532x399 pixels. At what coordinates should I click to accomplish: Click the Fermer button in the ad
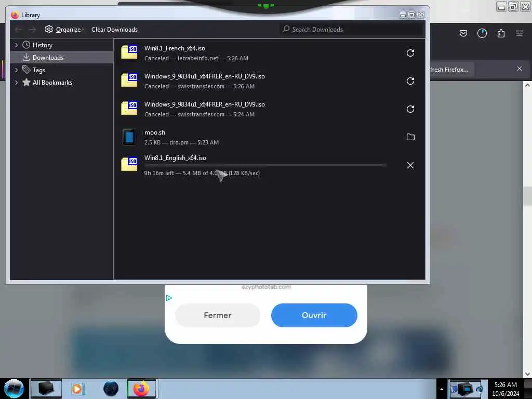coord(218,315)
